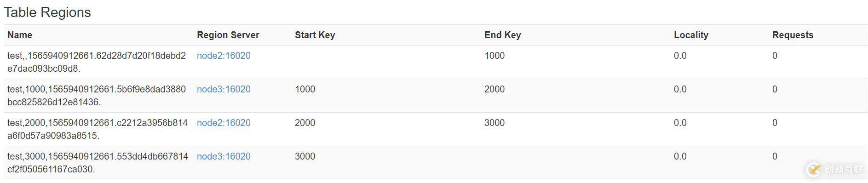This screenshot has height=183, width=868.
Task: Click Locality 0.0 in the second row
Action: pos(680,89)
